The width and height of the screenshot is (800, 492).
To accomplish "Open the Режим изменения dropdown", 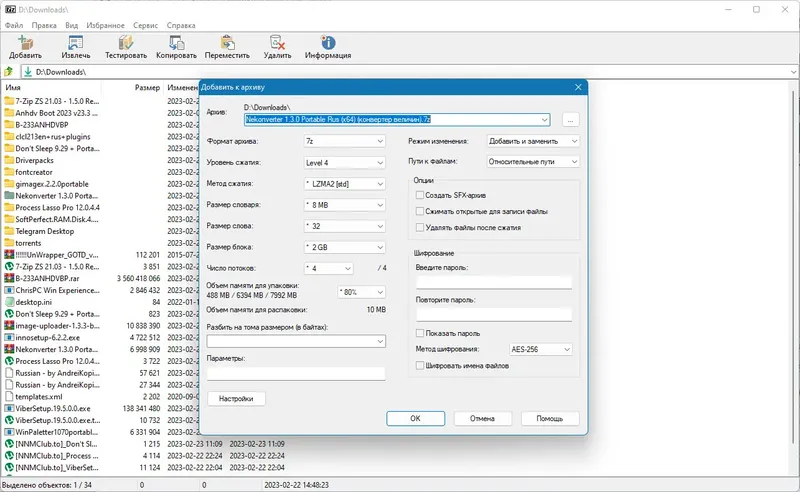I will [x=533, y=141].
